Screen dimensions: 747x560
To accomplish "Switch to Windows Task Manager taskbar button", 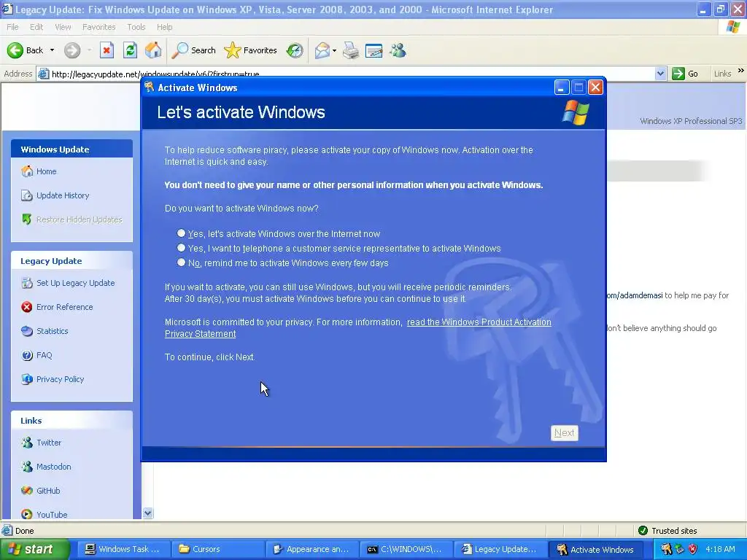I will [x=123, y=549].
